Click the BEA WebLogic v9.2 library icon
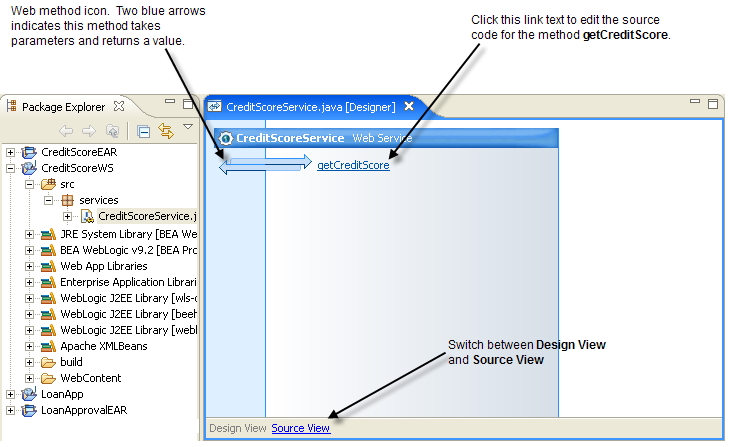Viewport: 731px width, 447px height. (x=48, y=250)
